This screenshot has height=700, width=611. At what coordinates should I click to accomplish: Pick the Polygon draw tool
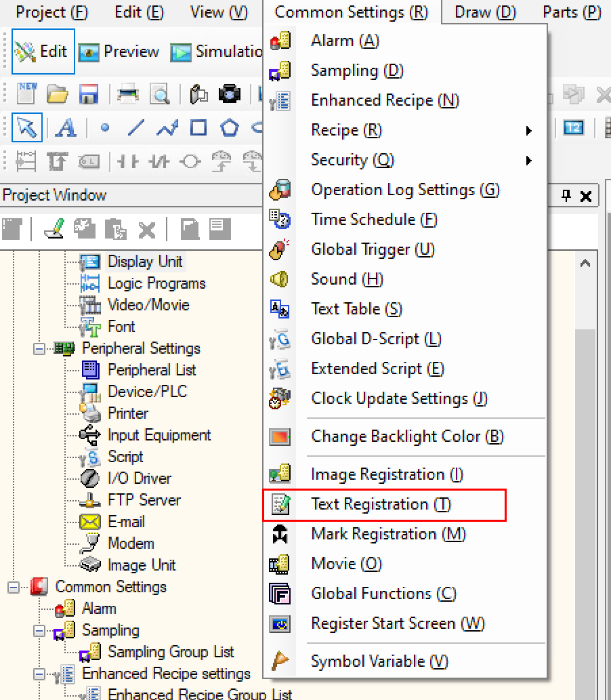pos(229,127)
